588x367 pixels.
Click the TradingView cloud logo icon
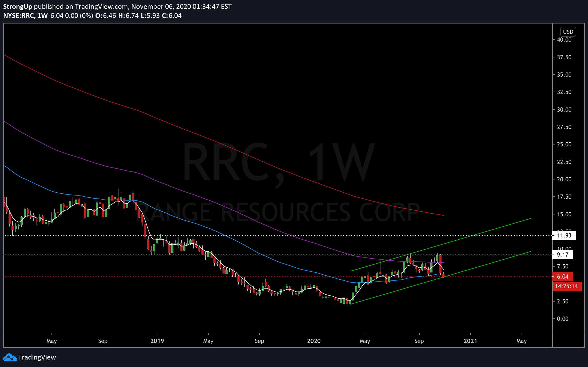10,357
